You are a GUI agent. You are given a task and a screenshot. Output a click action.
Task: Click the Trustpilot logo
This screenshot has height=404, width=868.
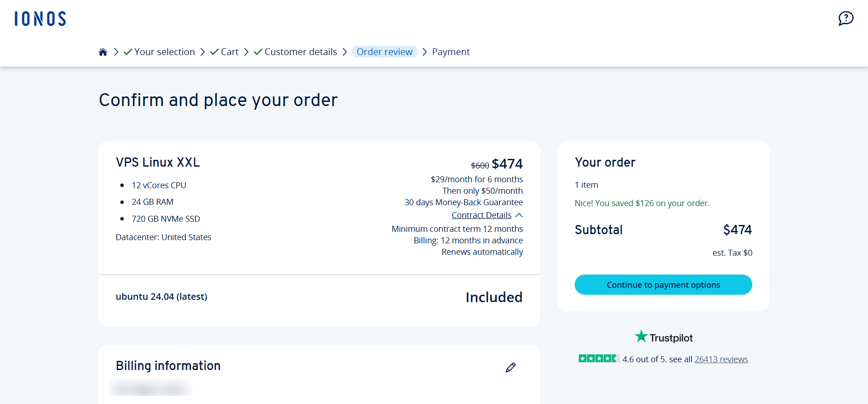pyautogui.click(x=663, y=337)
